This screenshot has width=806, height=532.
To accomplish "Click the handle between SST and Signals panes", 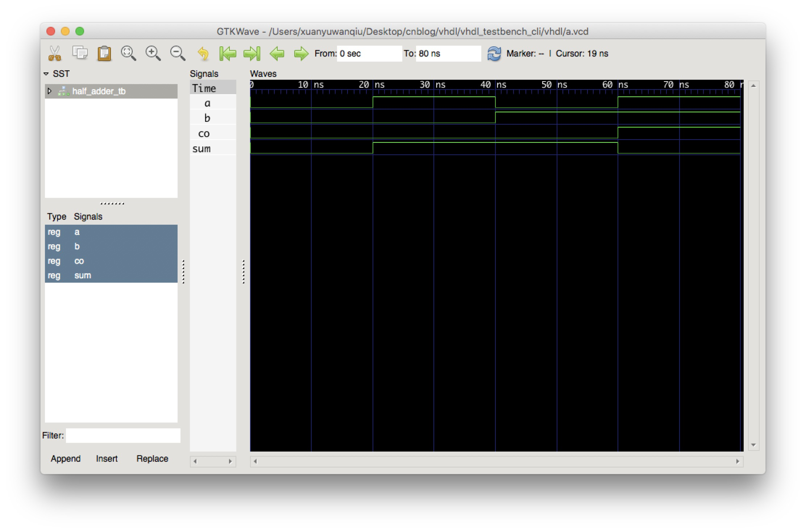I will click(x=184, y=271).
